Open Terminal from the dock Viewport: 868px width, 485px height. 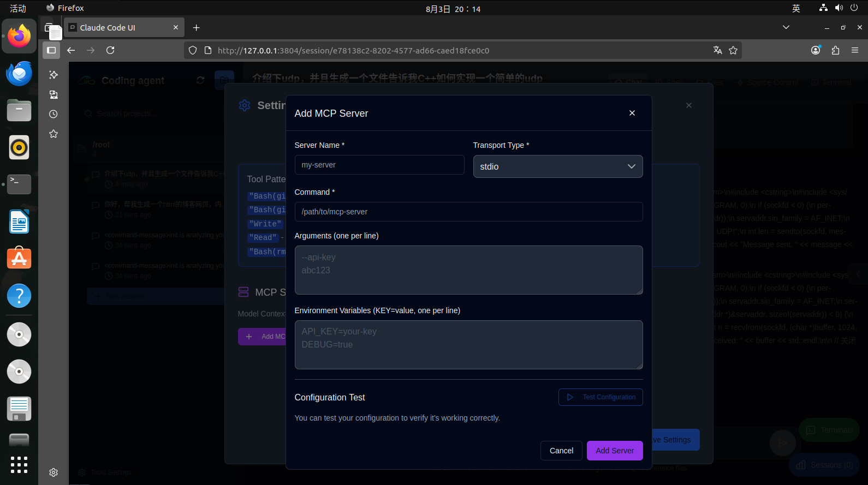tap(19, 184)
